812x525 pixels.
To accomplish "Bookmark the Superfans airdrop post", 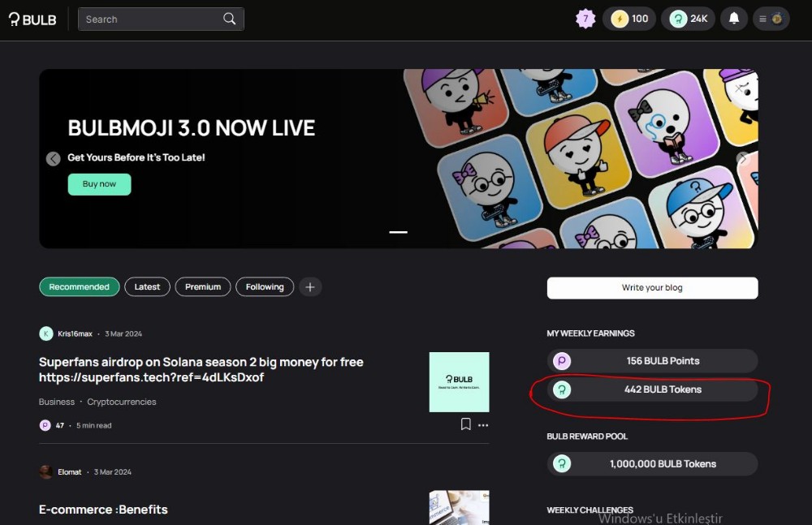I will point(465,424).
